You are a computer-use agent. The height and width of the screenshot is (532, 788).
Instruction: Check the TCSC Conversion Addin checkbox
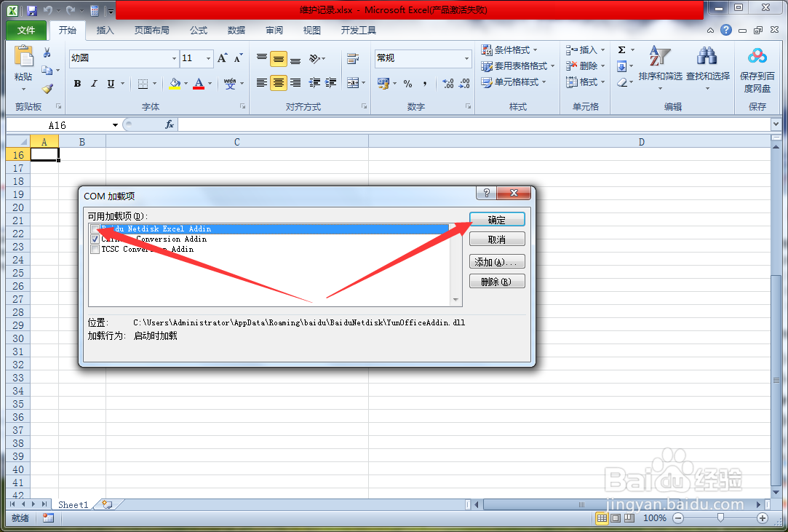(95, 249)
